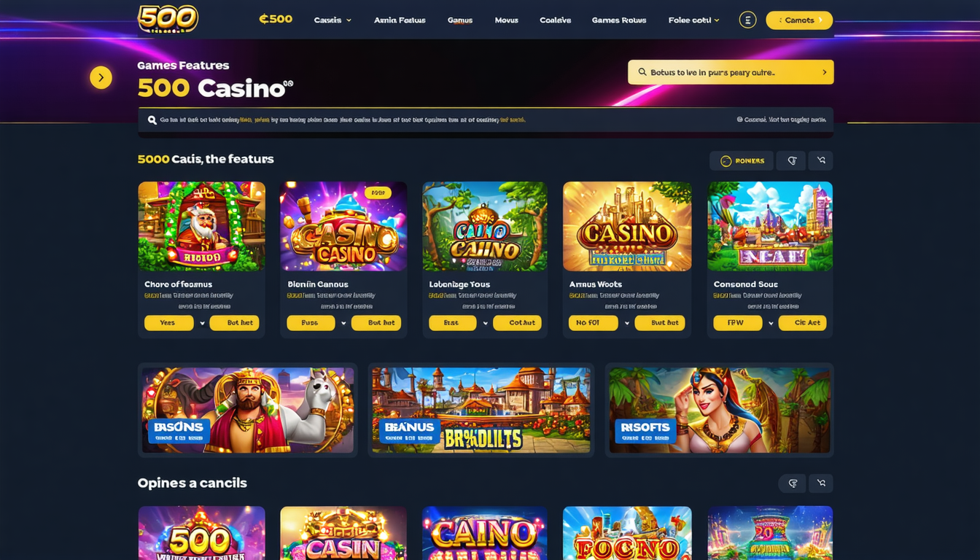This screenshot has width=980, height=560.
Task: Click the shuffle icon in Opines a cancils row
Action: coord(821,483)
